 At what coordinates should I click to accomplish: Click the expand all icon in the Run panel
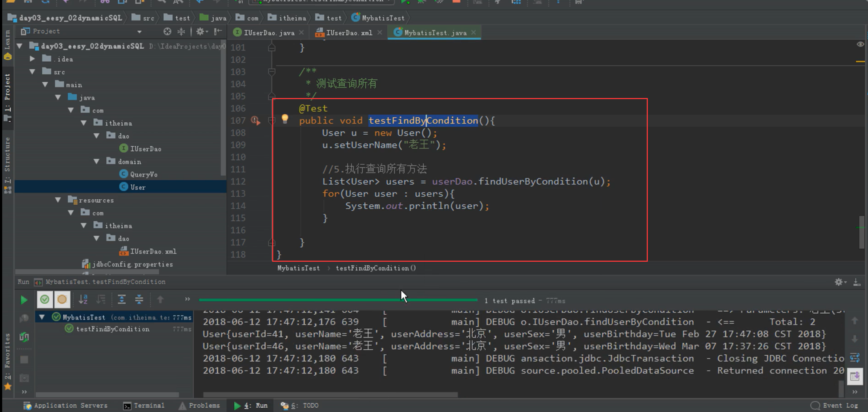122,299
